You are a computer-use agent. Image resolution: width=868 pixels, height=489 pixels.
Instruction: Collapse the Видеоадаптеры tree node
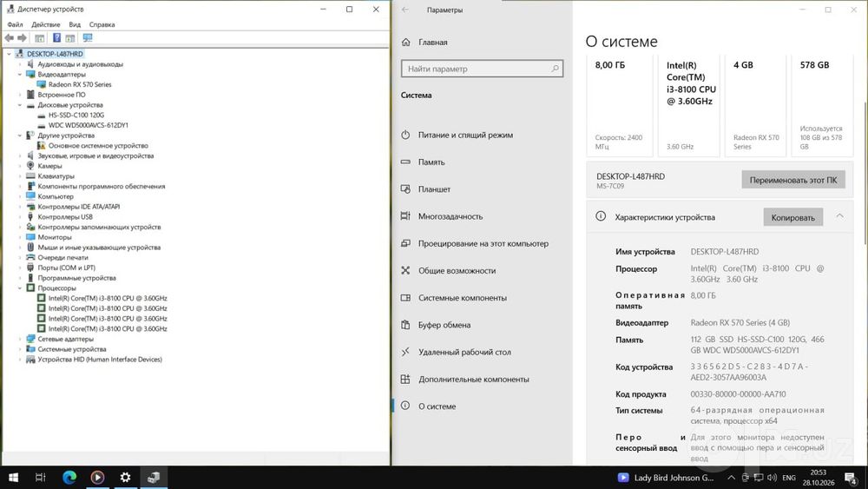19,74
